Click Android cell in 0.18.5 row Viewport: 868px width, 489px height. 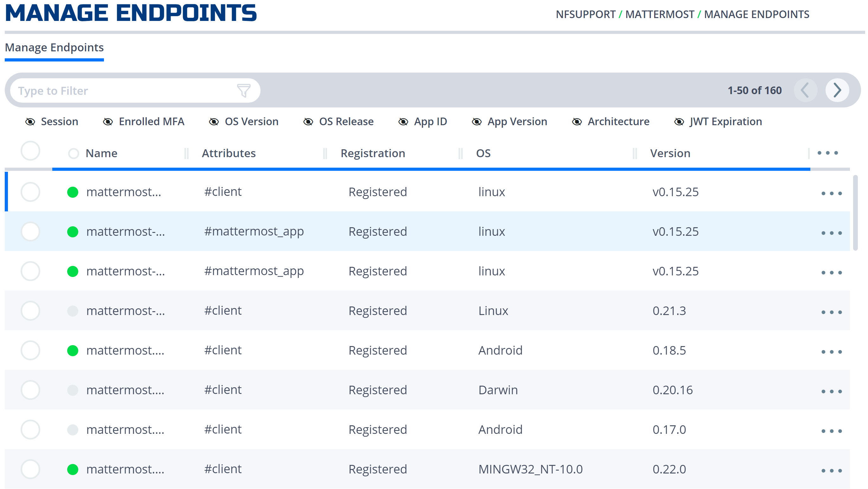pyautogui.click(x=500, y=351)
